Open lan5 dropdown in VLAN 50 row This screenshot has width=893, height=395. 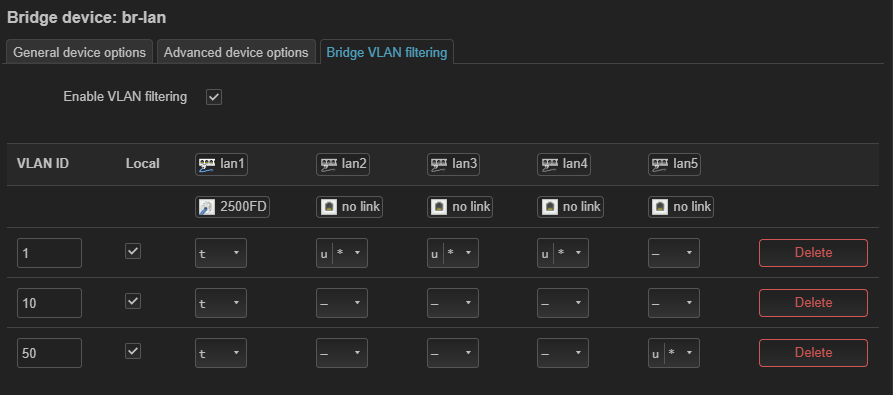674,353
